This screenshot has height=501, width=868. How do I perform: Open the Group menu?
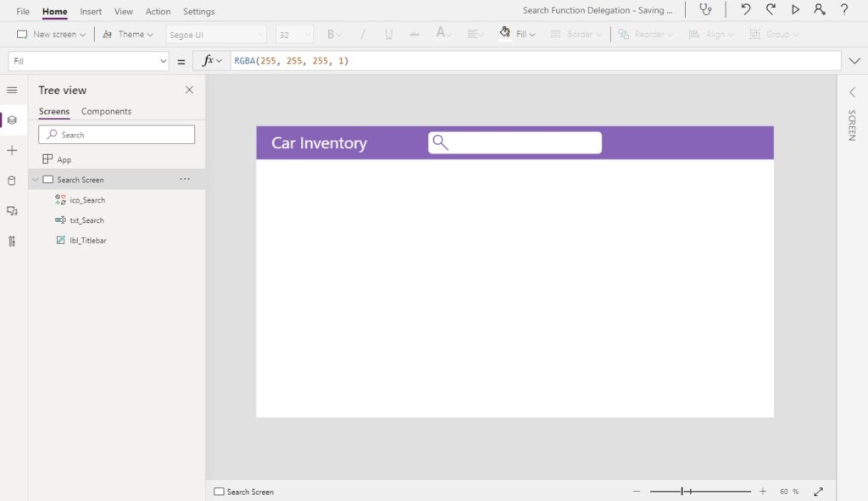point(774,34)
